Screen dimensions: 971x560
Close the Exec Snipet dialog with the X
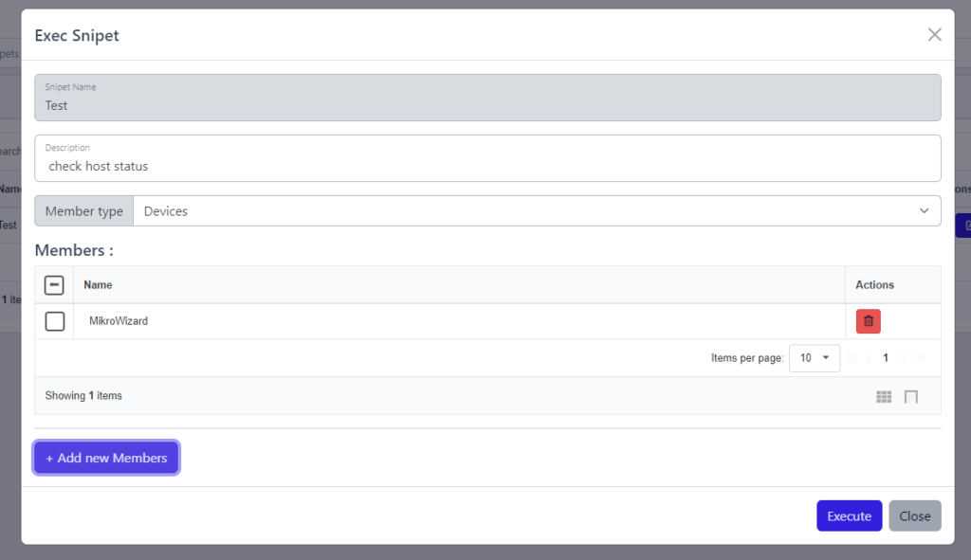point(934,34)
